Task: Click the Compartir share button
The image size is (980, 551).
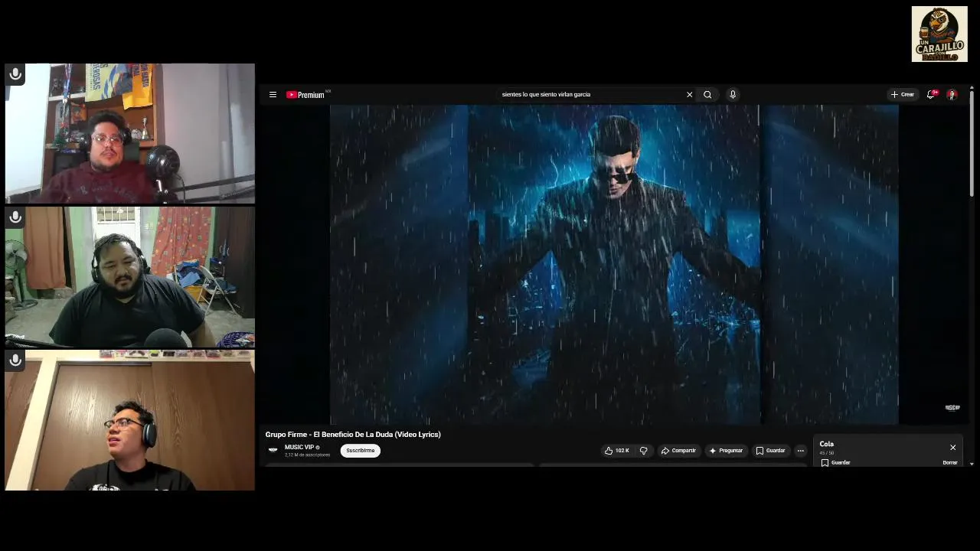Action: point(678,451)
